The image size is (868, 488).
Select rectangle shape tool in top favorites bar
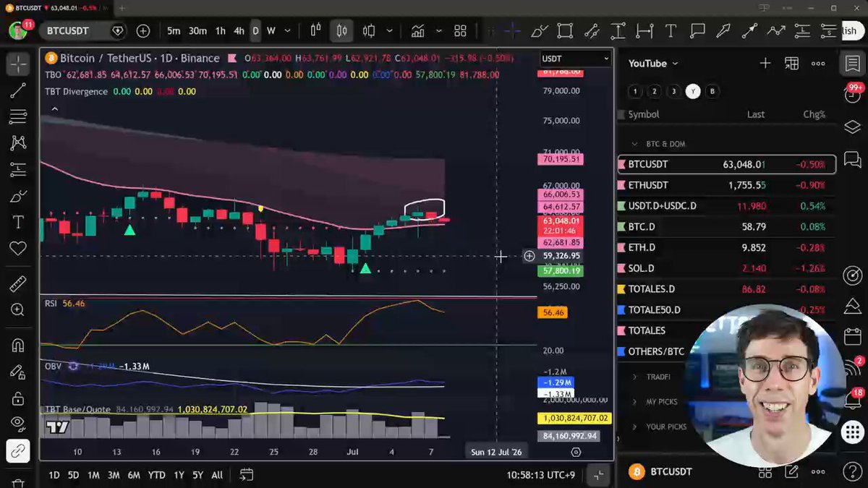[x=565, y=31]
